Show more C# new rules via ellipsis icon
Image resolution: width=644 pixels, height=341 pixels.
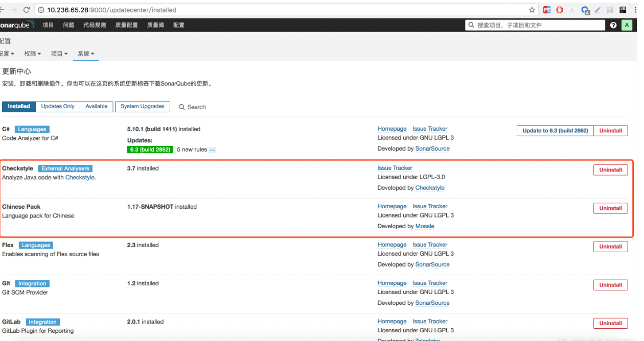click(x=212, y=150)
